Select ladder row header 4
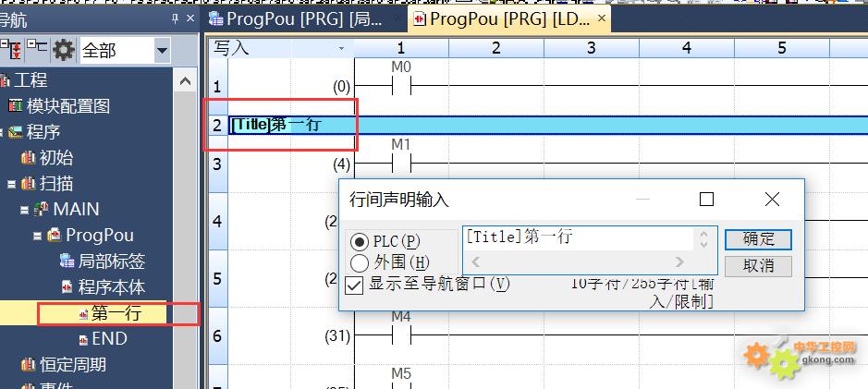The image size is (868, 389). pyautogui.click(x=217, y=222)
